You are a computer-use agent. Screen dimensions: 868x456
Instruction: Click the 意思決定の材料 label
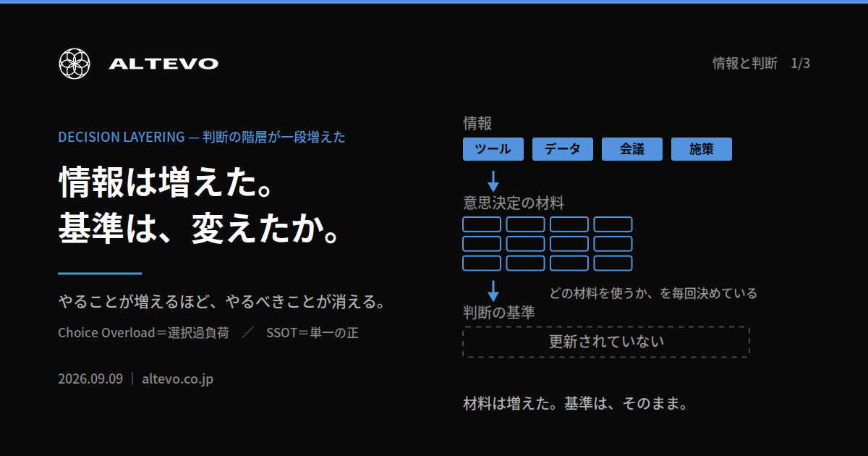pos(514,203)
